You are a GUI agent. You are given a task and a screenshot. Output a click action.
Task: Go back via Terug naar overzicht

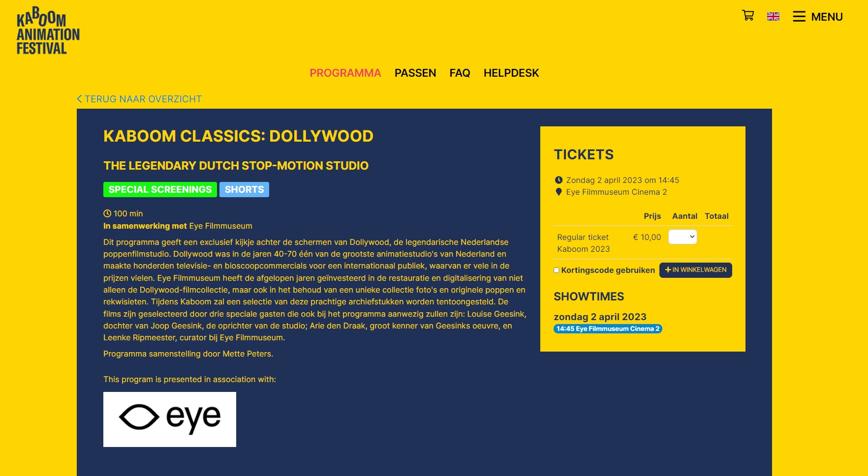139,99
